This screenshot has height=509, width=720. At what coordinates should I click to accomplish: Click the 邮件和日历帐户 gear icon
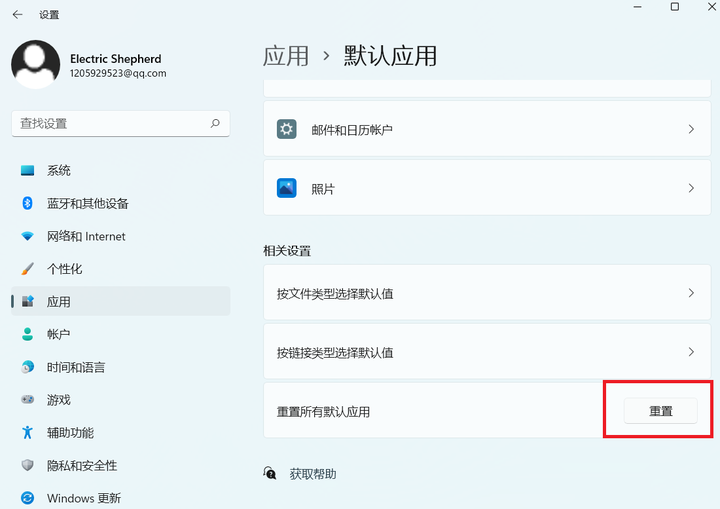point(287,129)
